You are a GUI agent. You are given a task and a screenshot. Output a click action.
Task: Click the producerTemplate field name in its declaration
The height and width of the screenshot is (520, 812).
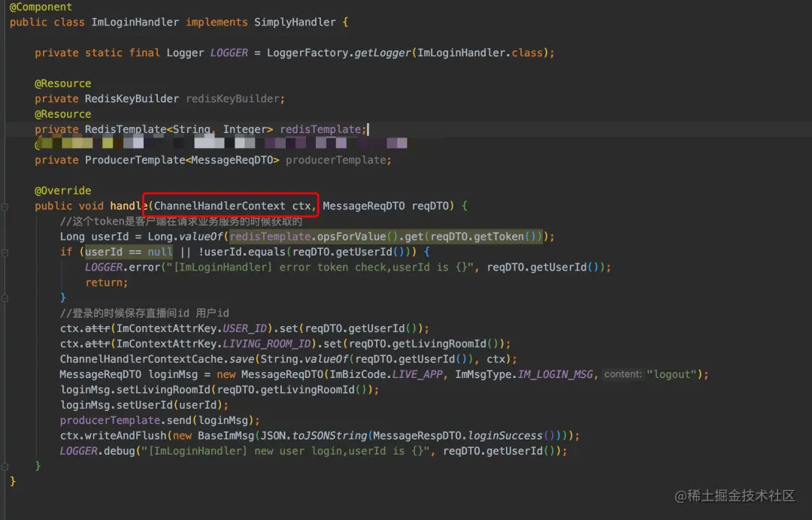tap(335, 160)
